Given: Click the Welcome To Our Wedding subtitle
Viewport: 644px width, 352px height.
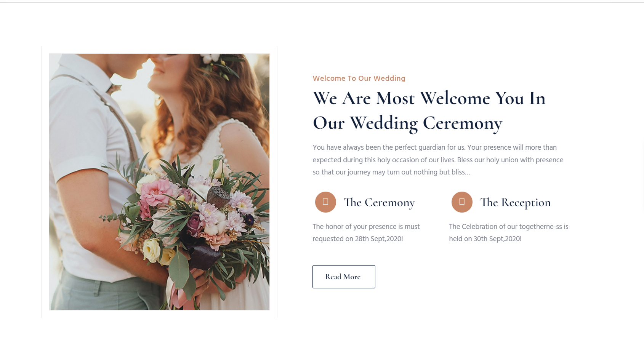Looking at the screenshot, I should click(359, 78).
